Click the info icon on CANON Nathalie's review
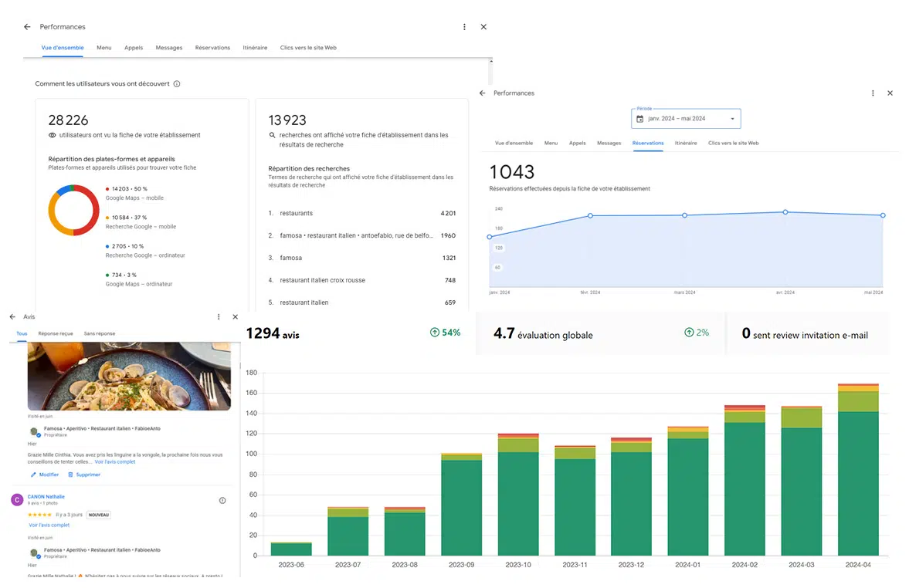Image resolution: width=909 pixels, height=588 pixels. 222,501
